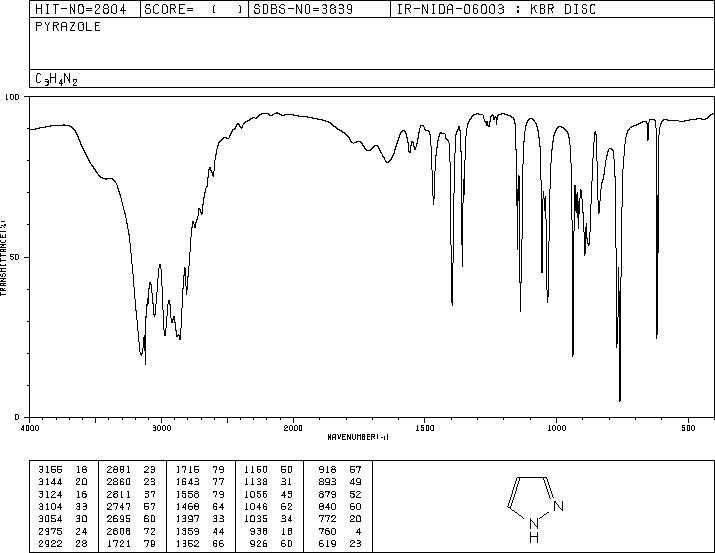The height and width of the screenshot is (553, 715).
Task: Click the WAVENUMBER axis title
Action: [x=358, y=437]
